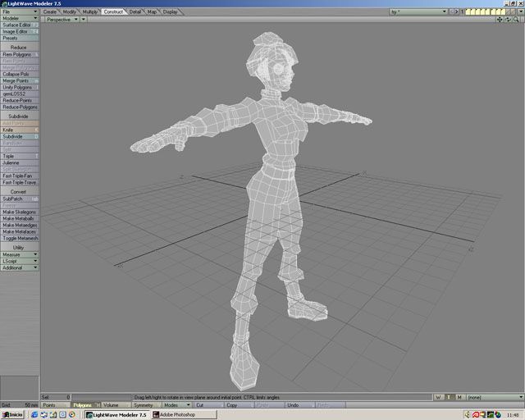
Task: Click the volume icon in system tray
Action: click(468, 414)
